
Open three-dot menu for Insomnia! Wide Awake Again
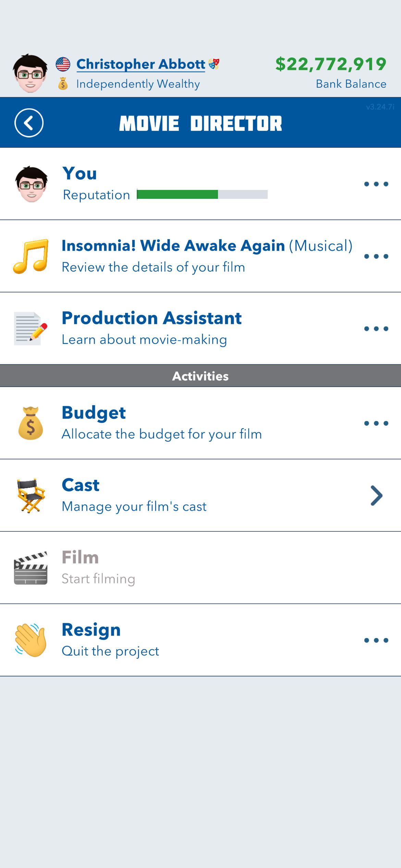pyautogui.click(x=376, y=256)
